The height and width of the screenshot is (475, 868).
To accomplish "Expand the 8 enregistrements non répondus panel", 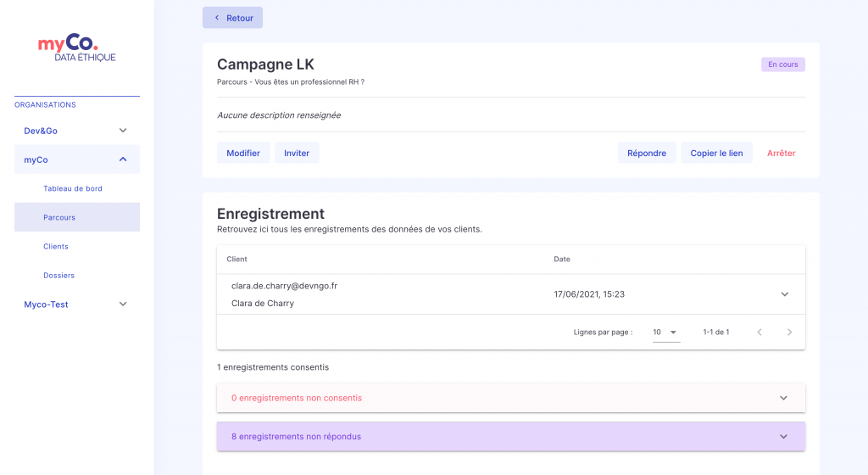I will (511, 436).
